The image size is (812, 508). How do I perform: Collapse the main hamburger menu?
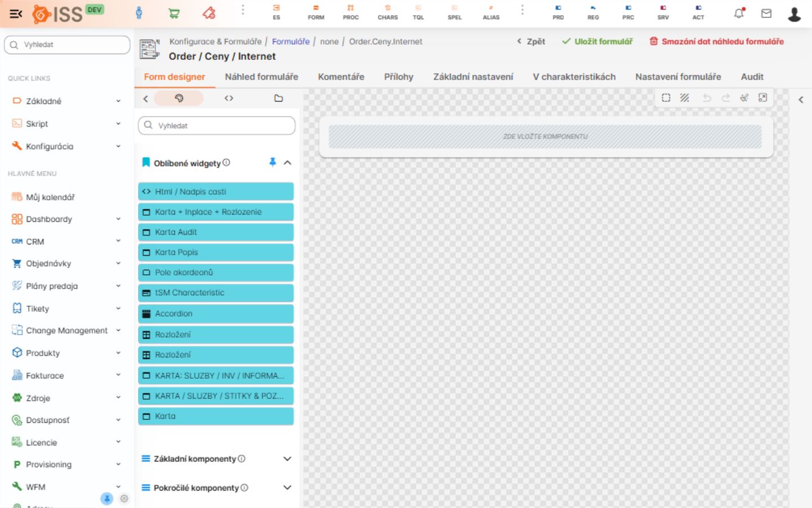click(x=16, y=14)
